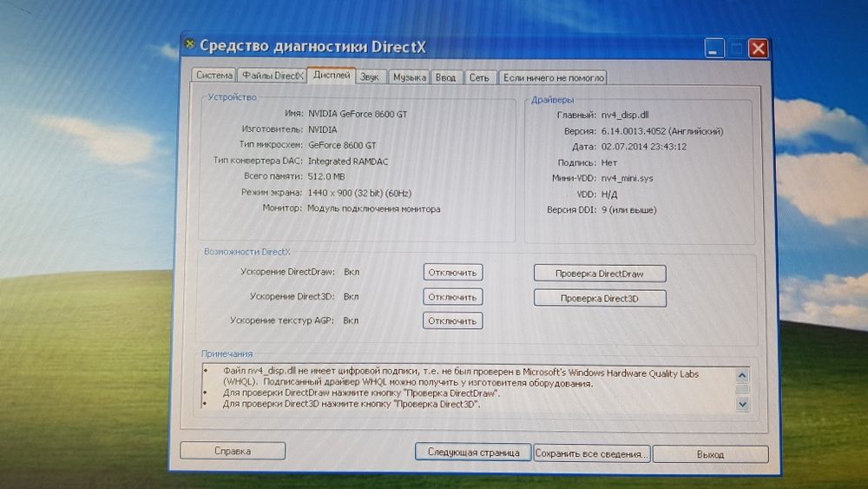
Task: Open the Сеть tab
Action: point(479,77)
